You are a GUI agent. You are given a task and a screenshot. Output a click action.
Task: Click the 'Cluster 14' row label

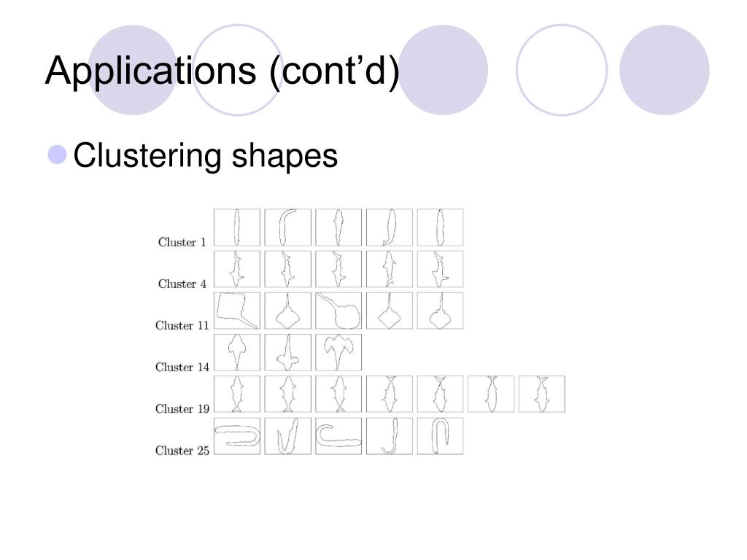[182, 367]
